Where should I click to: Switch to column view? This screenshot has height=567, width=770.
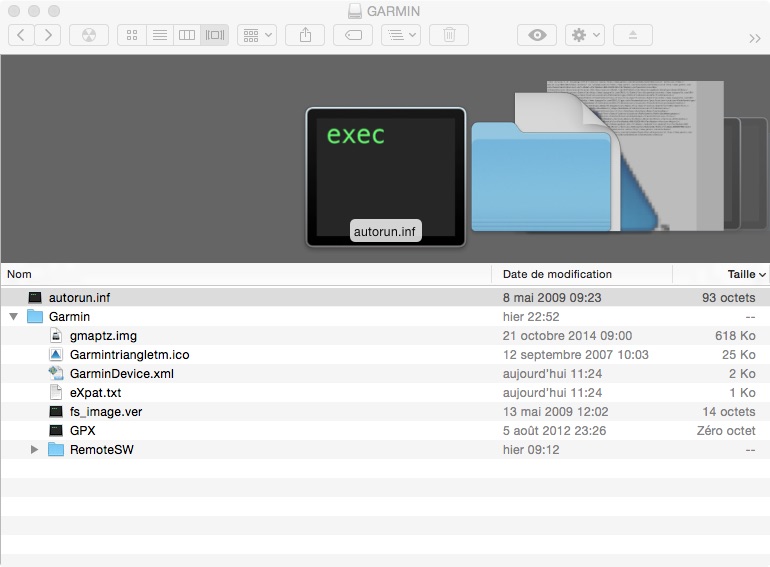coord(187,35)
